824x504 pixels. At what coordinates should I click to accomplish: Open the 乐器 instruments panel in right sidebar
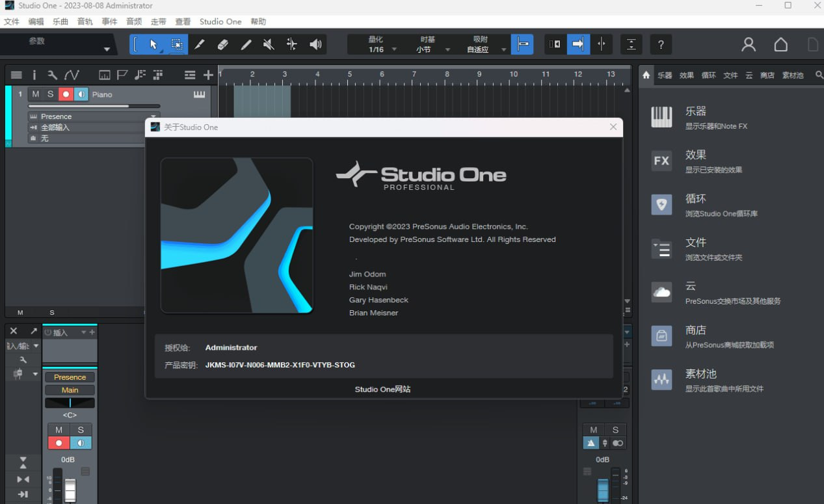point(695,111)
